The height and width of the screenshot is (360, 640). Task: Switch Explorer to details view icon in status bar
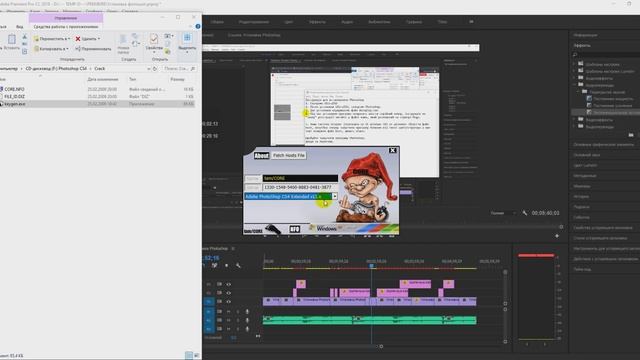(189, 356)
